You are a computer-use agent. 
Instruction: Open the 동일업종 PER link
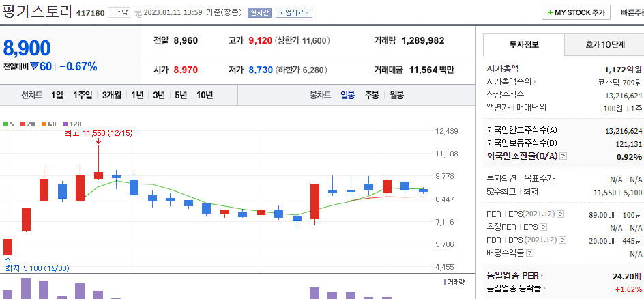point(514,275)
